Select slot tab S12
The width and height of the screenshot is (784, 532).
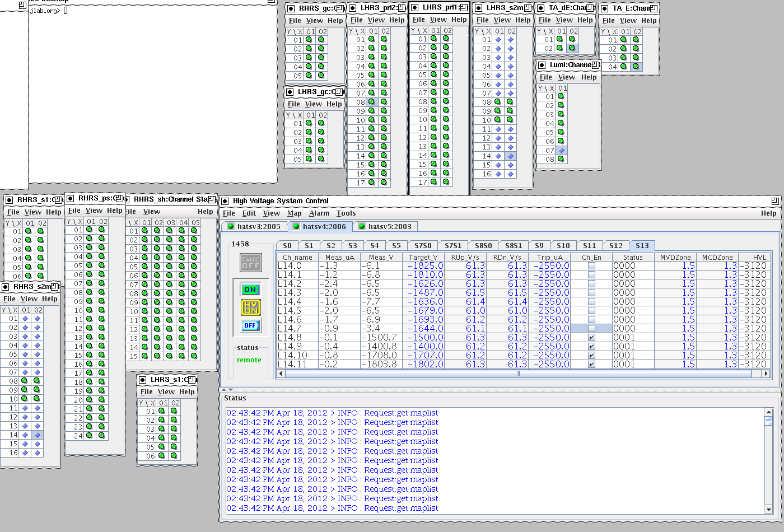click(616, 245)
